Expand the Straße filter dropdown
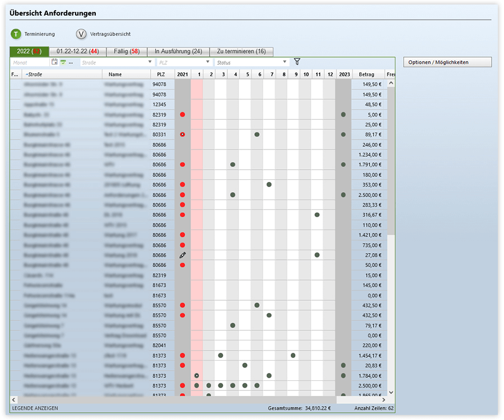The image size is (504, 420). 150,62
